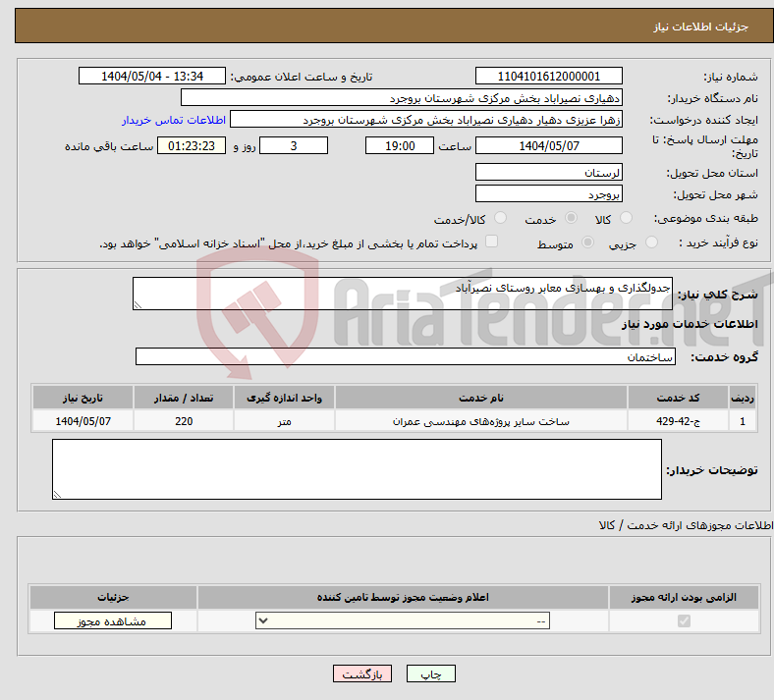Select the خدمت radio button

[571, 218]
